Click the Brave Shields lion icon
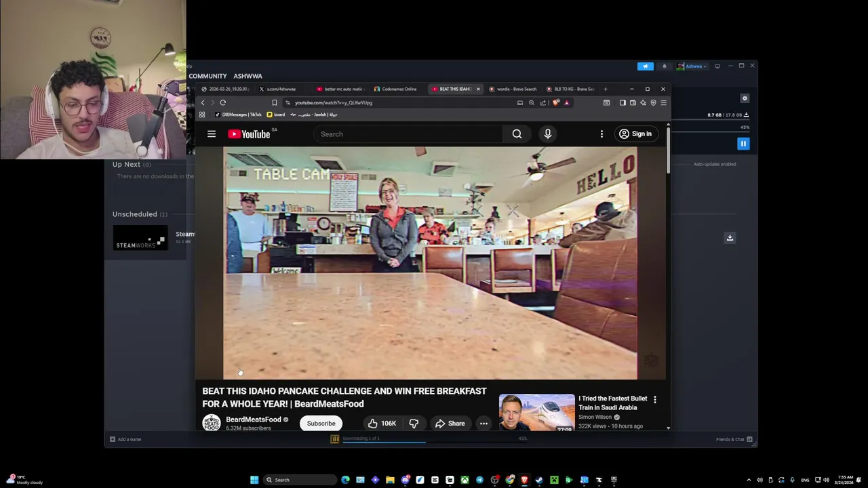 [x=555, y=103]
